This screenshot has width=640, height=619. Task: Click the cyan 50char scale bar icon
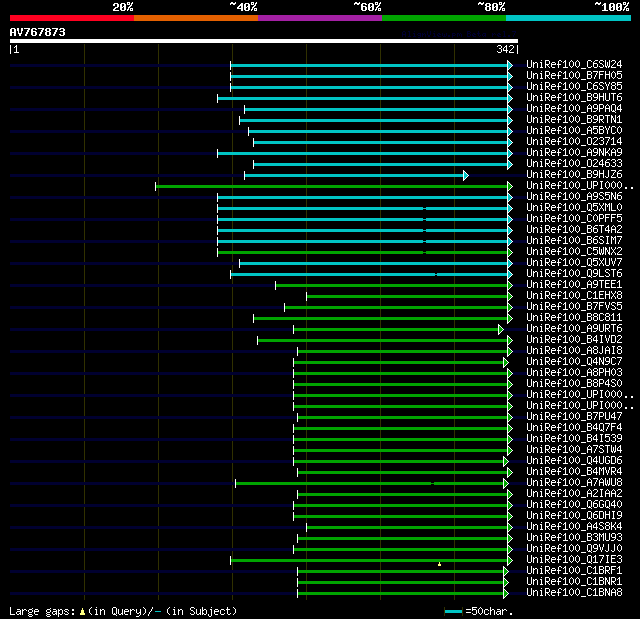pos(453,611)
